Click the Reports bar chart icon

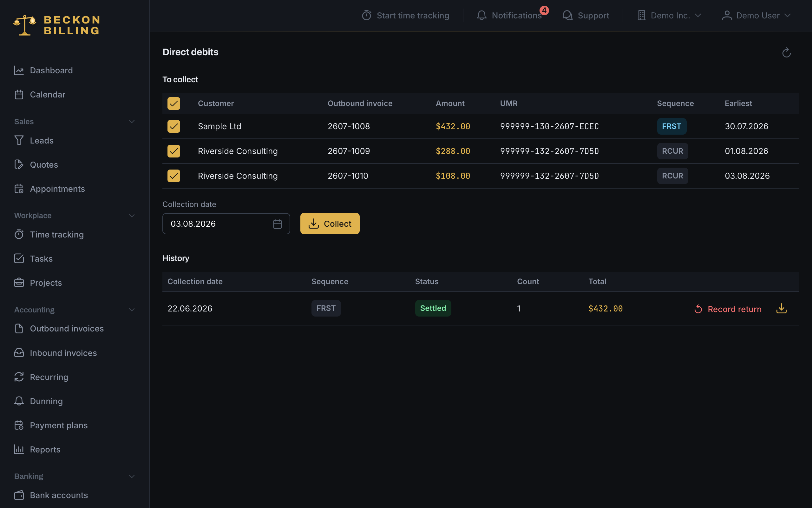click(19, 449)
